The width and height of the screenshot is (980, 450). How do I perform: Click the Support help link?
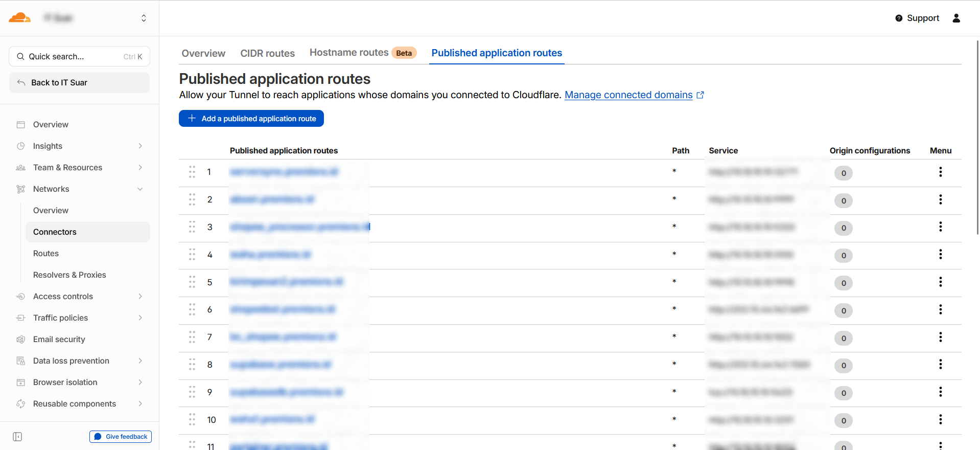point(917,18)
